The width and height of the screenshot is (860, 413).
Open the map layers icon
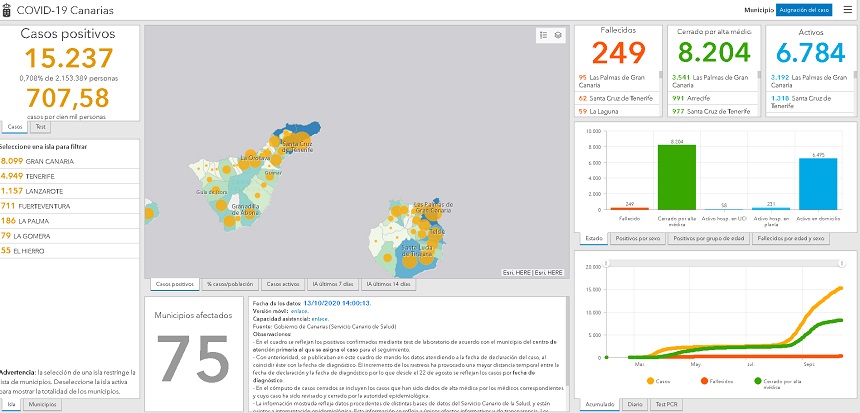(x=558, y=35)
